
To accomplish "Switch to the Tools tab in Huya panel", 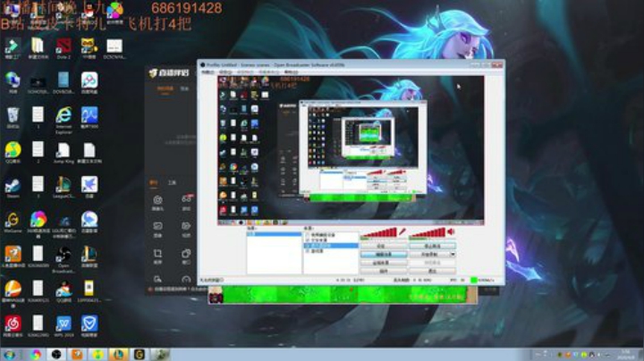I will click(172, 182).
